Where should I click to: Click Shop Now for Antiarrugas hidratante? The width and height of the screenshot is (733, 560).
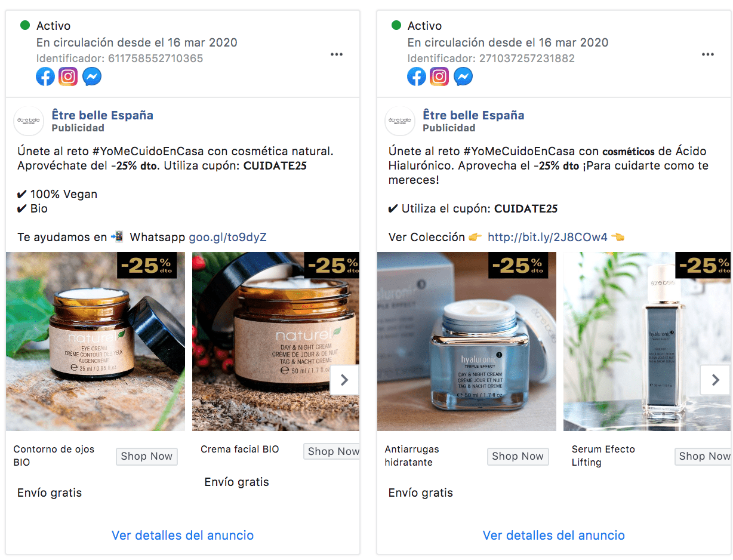[x=518, y=456]
